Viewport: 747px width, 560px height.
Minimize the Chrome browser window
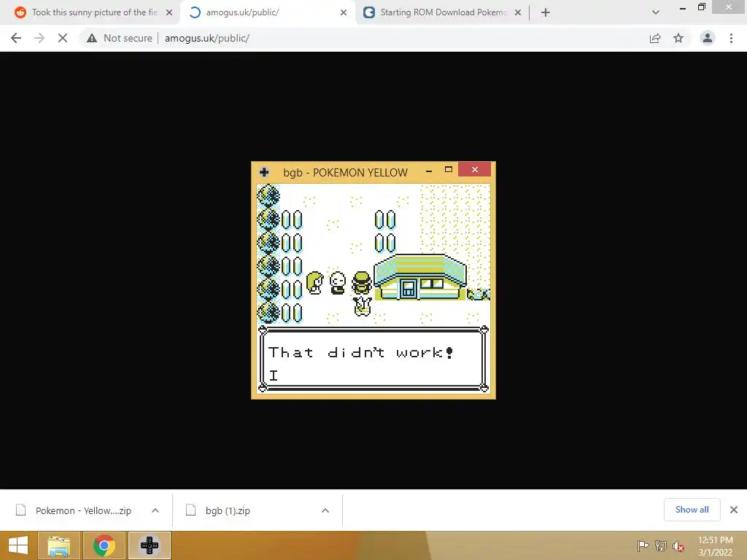683,7
